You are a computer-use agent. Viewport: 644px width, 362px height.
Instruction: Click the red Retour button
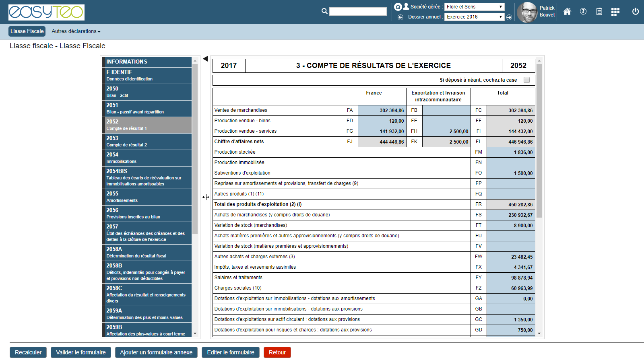pos(277,352)
